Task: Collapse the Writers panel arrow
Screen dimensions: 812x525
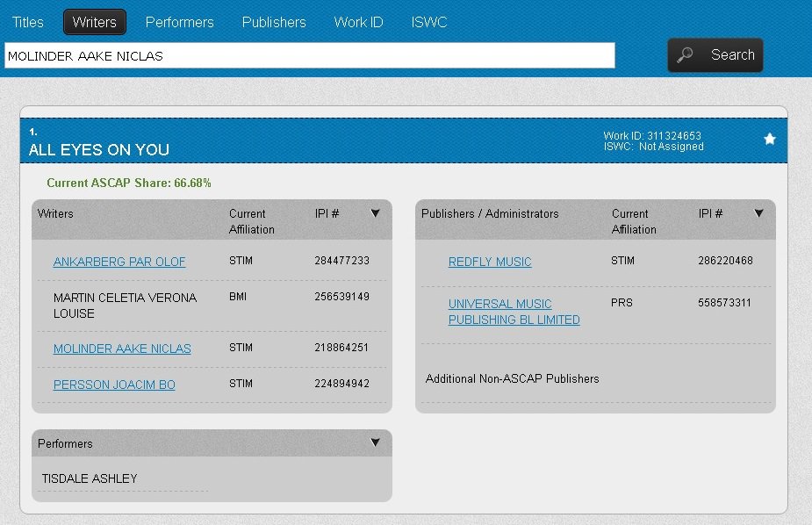Action: point(376,212)
